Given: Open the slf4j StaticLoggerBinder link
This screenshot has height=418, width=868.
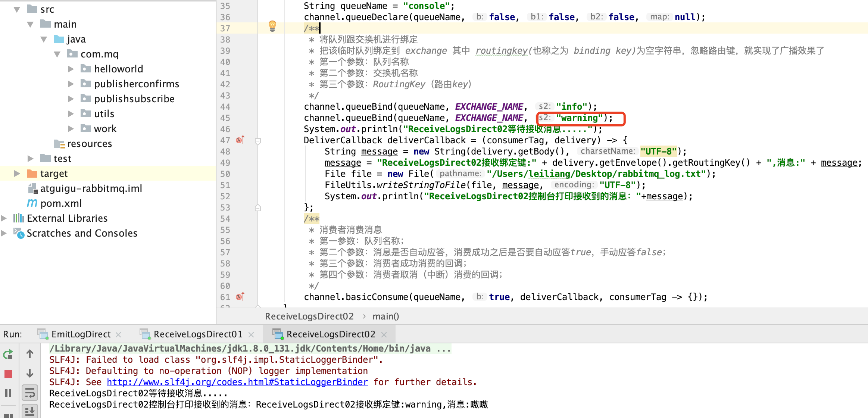Looking at the screenshot, I should point(237,382).
